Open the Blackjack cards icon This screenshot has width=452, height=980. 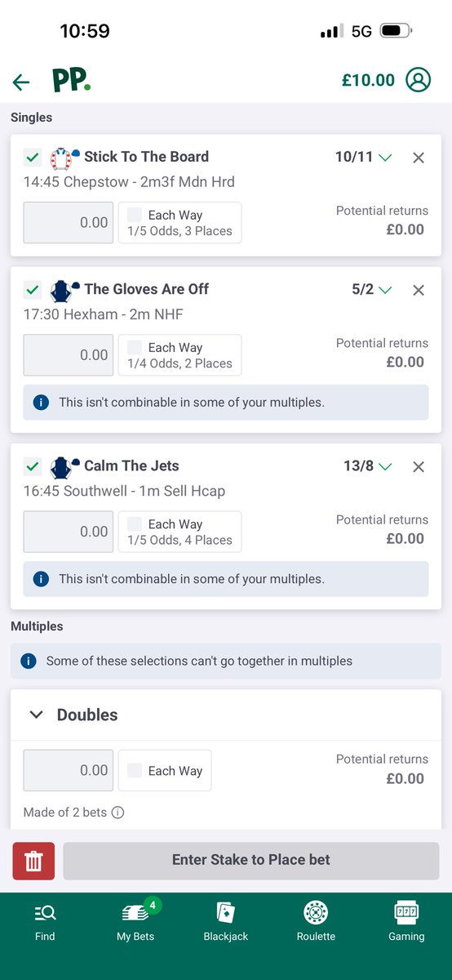point(226,912)
